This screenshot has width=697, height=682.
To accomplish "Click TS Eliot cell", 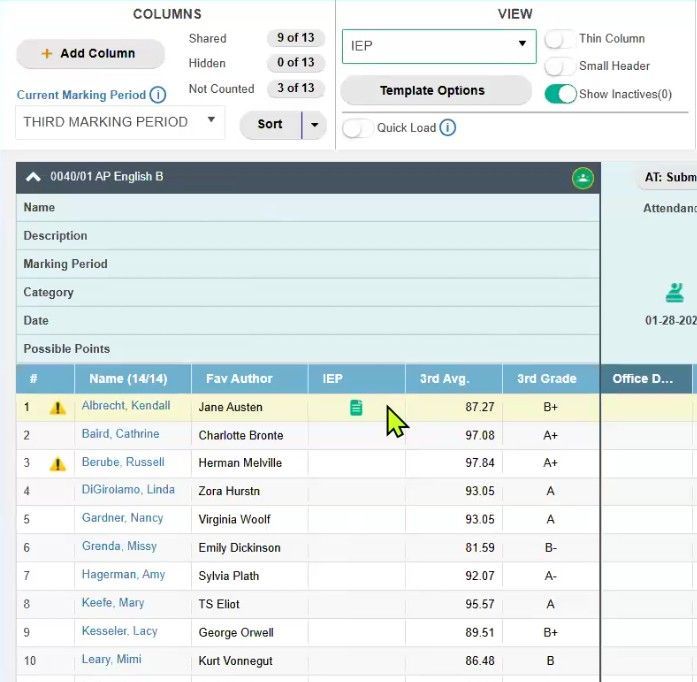I will click(x=249, y=604).
